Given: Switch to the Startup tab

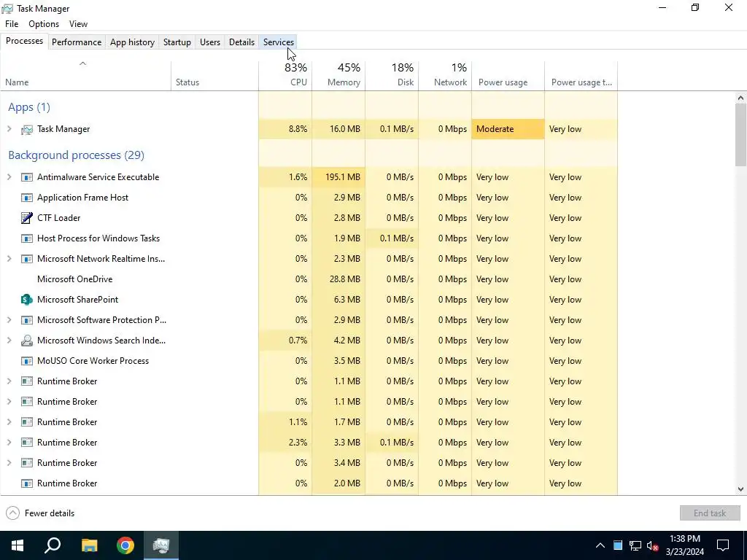Looking at the screenshot, I should (x=177, y=42).
